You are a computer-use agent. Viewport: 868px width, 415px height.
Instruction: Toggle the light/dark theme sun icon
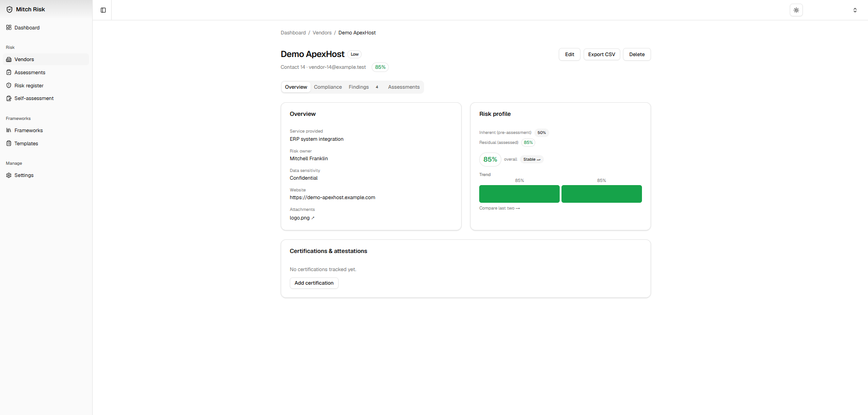796,10
